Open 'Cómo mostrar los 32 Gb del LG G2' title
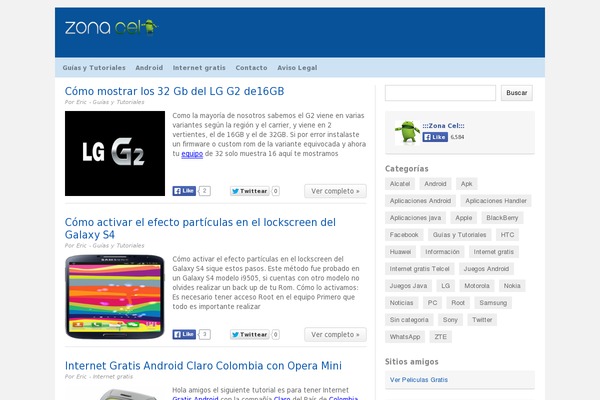Image resolution: width=600 pixels, height=400 pixels. pos(174,91)
